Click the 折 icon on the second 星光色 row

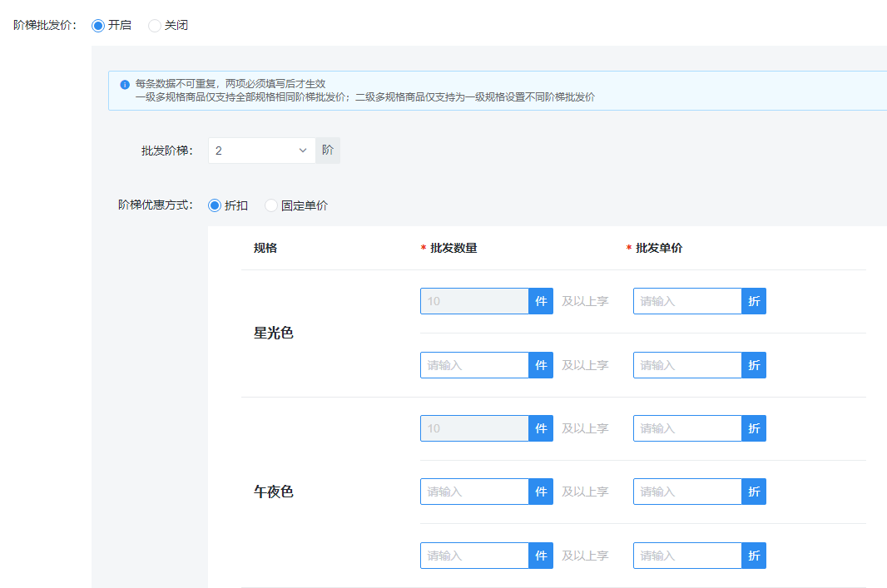(x=753, y=364)
